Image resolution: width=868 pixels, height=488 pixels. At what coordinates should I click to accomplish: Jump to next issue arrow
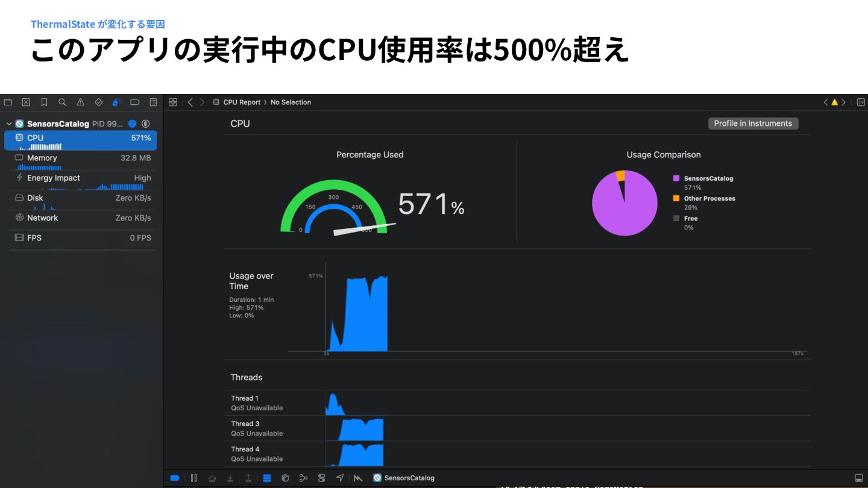point(843,102)
